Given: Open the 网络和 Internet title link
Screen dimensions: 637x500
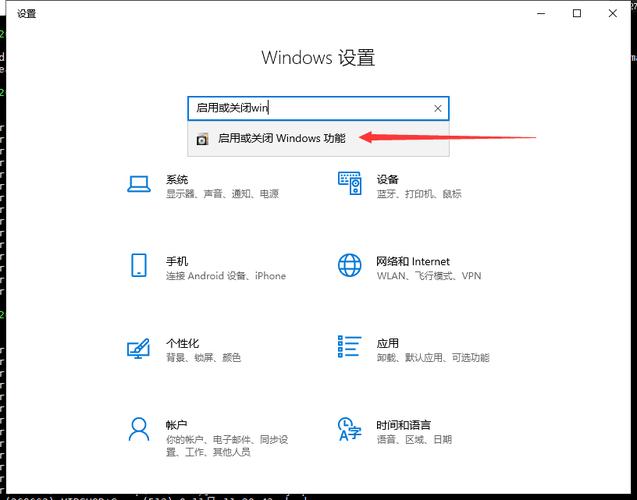Looking at the screenshot, I should pos(413,261).
